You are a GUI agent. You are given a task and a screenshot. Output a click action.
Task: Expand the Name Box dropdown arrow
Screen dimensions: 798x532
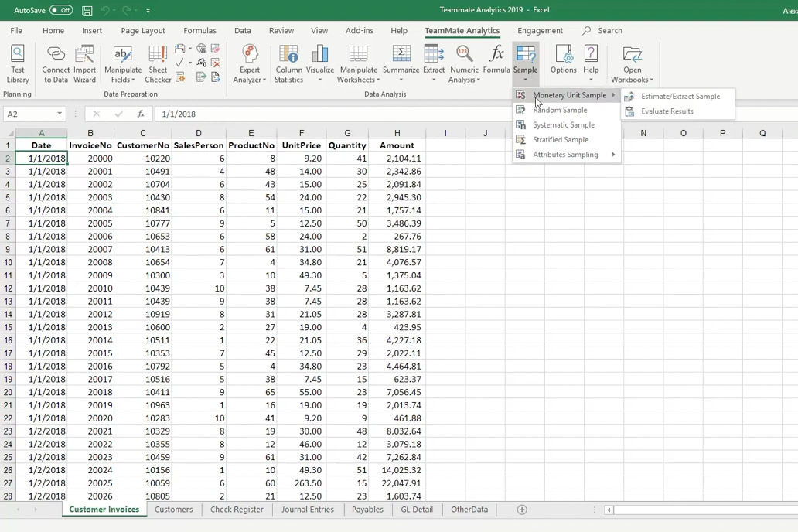tap(60, 114)
